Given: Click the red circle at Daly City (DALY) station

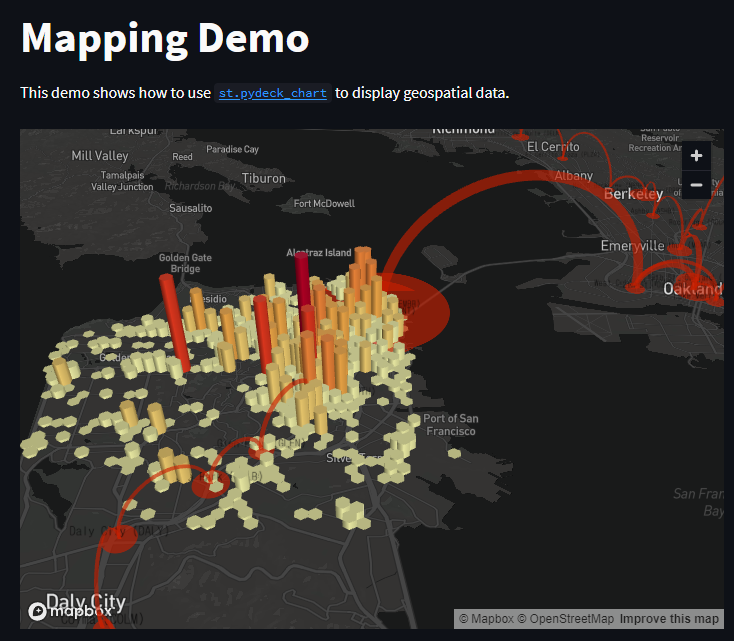Looking at the screenshot, I should [117, 538].
